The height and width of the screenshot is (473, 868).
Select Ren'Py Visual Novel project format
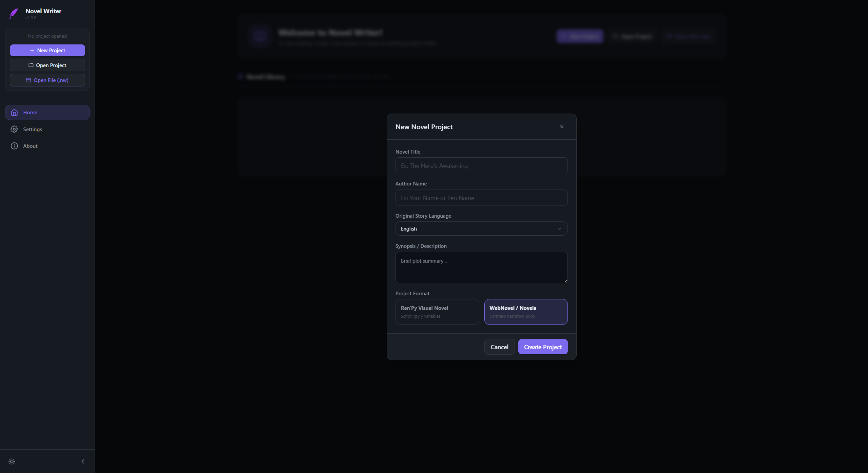tap(437, 312)
